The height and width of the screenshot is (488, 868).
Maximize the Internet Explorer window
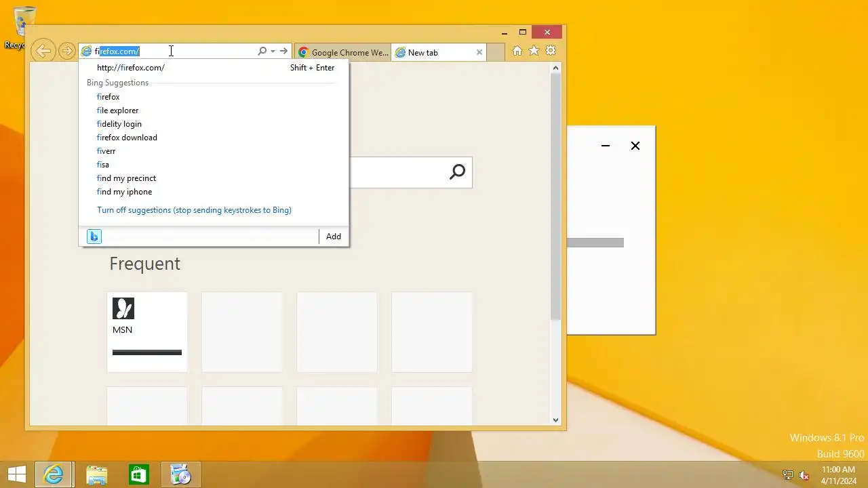523,32
